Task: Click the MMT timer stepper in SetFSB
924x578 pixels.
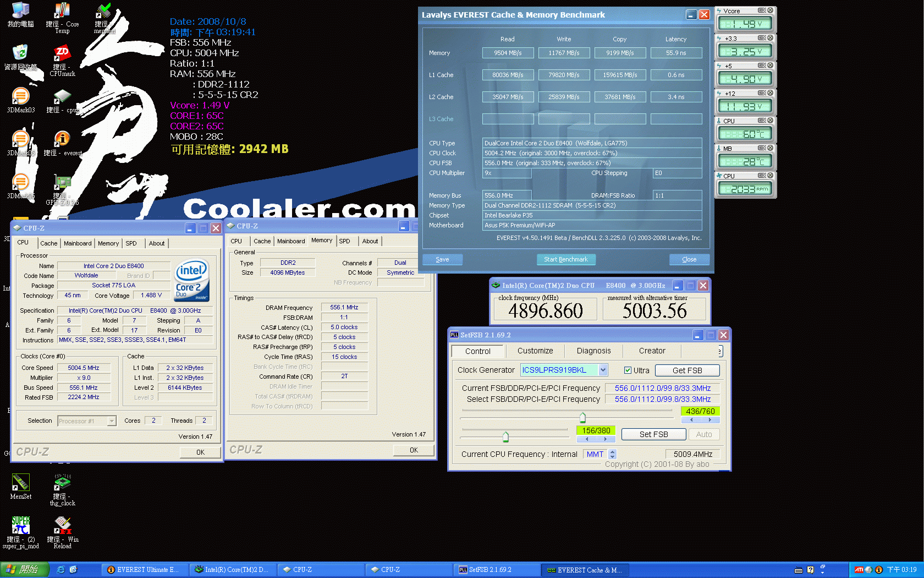Action: click(x=613, y=454)
